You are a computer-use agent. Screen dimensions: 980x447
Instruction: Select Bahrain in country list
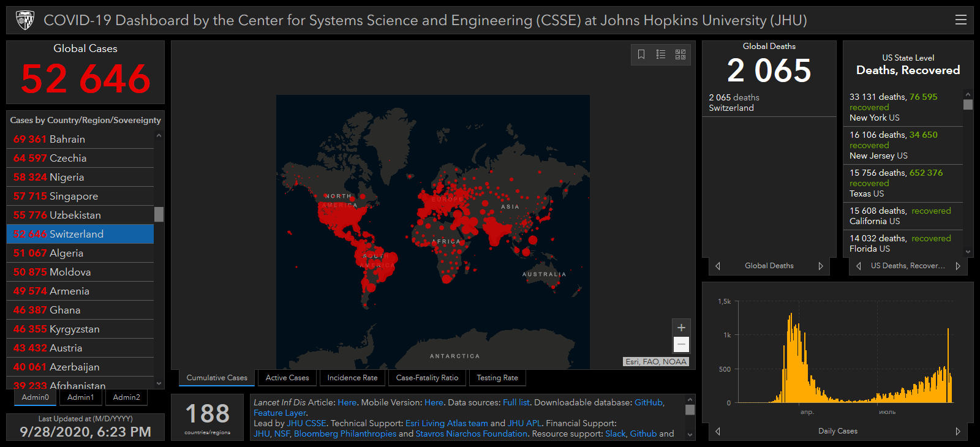(x=80, y=139)
